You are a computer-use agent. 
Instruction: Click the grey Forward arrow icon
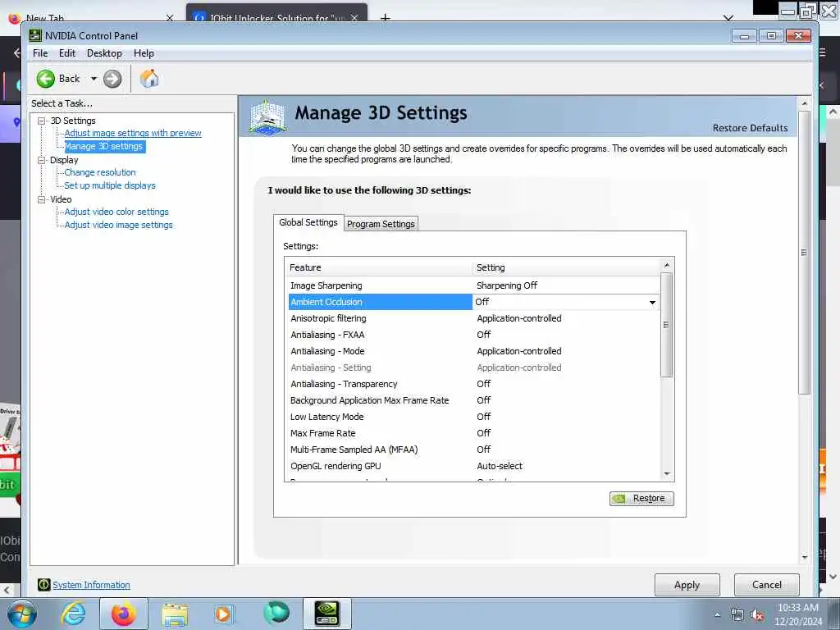[112, 79]
